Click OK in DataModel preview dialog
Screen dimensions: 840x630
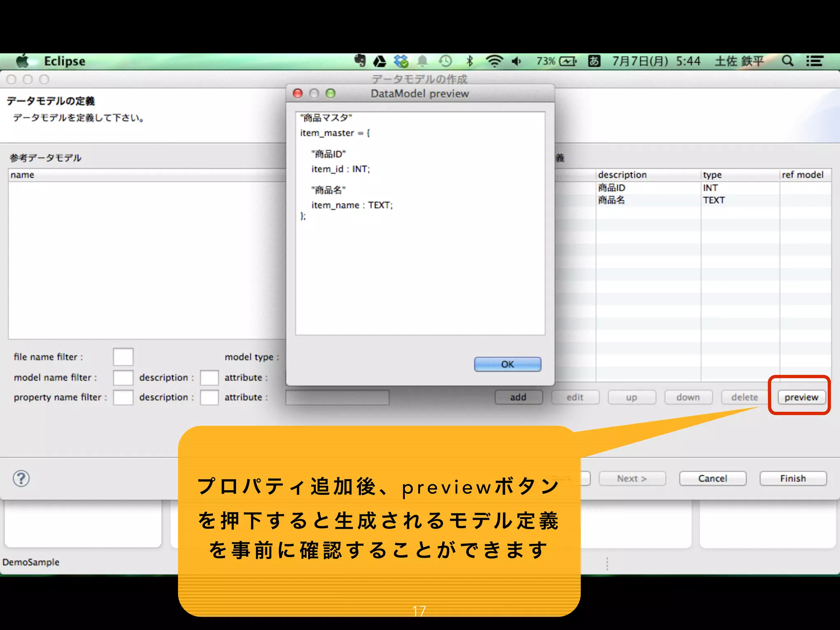508,364
